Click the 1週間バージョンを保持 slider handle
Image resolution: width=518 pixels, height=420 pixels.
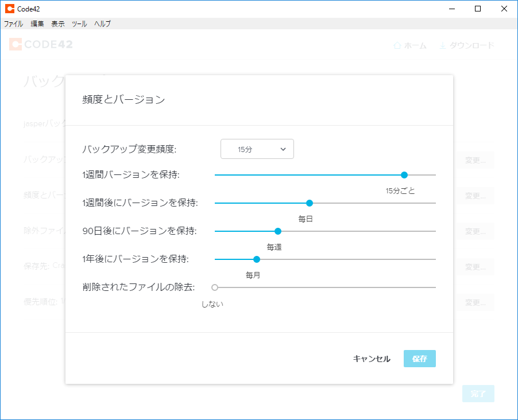pos(404,175)
